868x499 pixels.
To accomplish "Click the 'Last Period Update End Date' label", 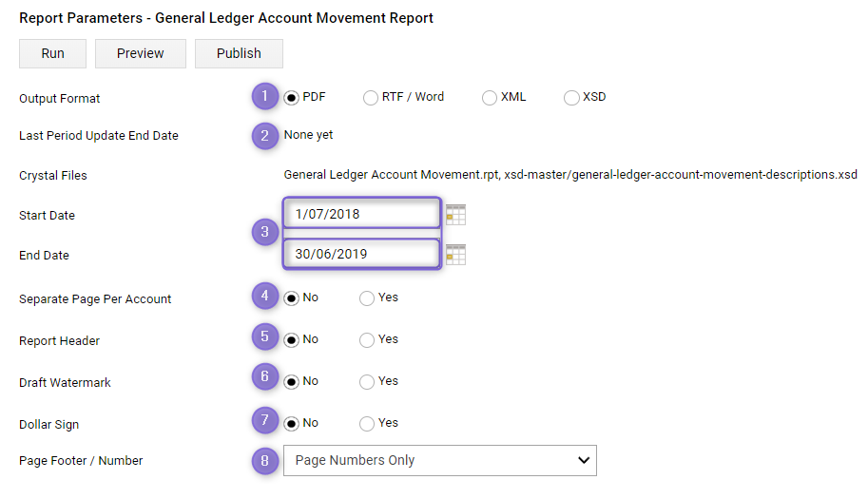I will (99, 136).
